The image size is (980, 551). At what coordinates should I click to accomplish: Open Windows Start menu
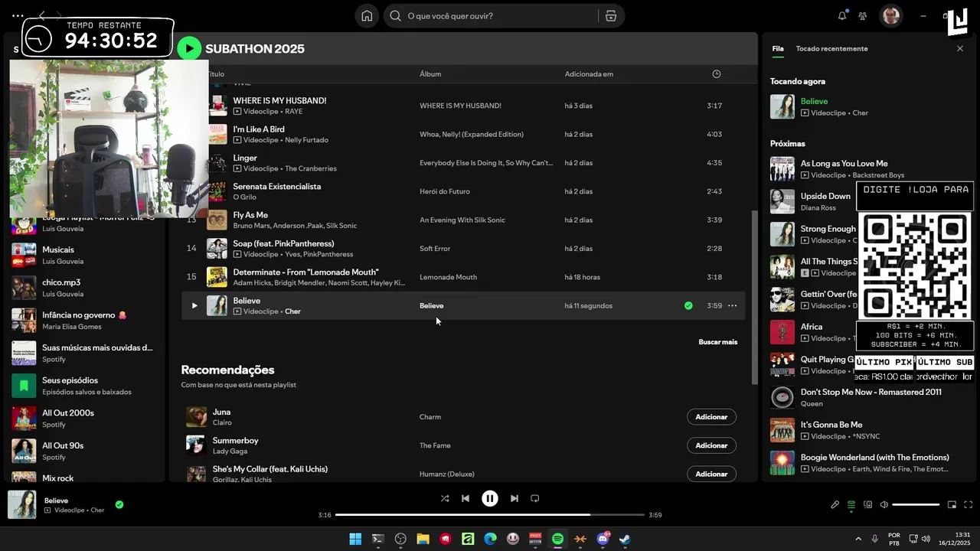(355, 539)
